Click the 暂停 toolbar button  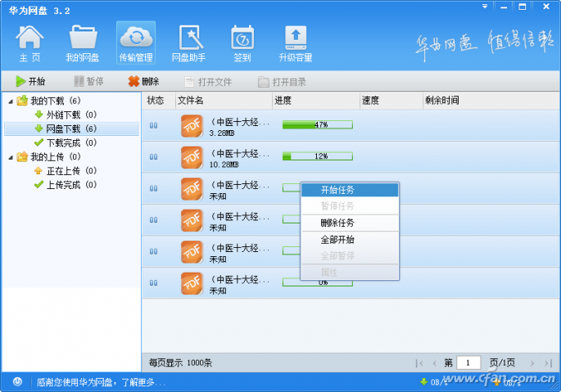[x=88, y=81]
